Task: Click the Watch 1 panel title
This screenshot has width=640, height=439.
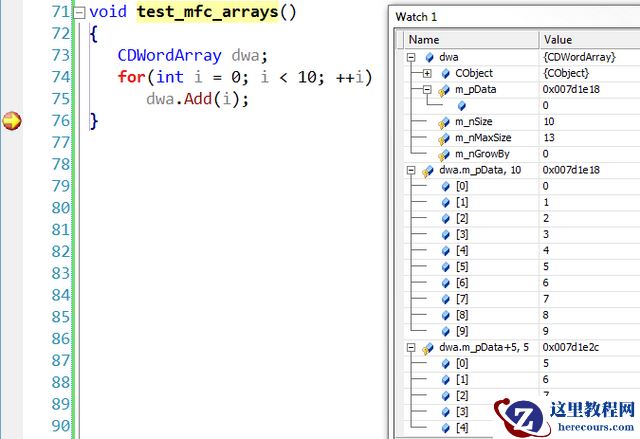Action: (x=416, y=17)
